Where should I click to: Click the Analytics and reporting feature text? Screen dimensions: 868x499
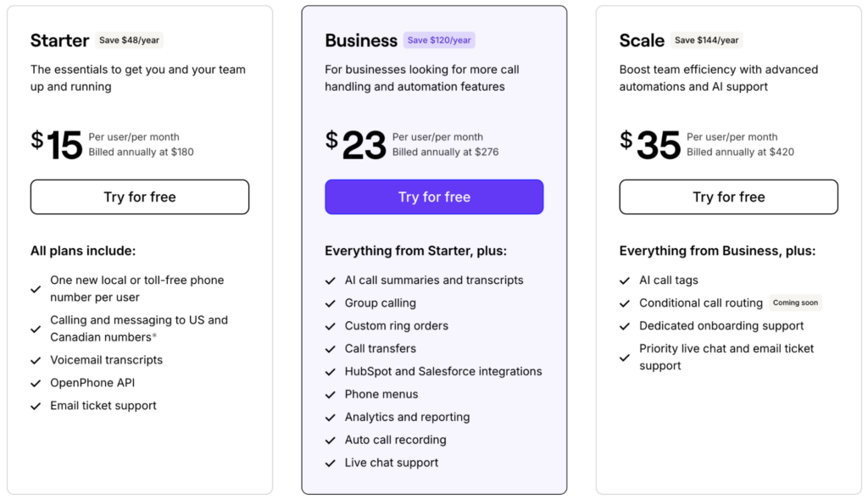point(408,417)
